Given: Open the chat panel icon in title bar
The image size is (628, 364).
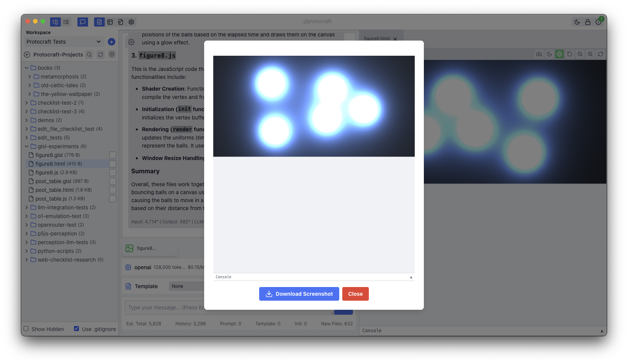Looking at the screenshot, I should point(82,22).
